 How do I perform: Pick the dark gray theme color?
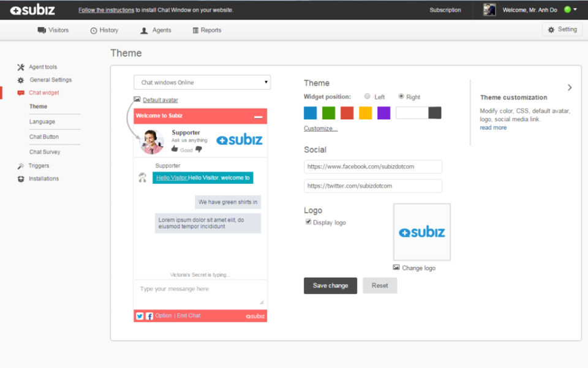coord(435,113)
